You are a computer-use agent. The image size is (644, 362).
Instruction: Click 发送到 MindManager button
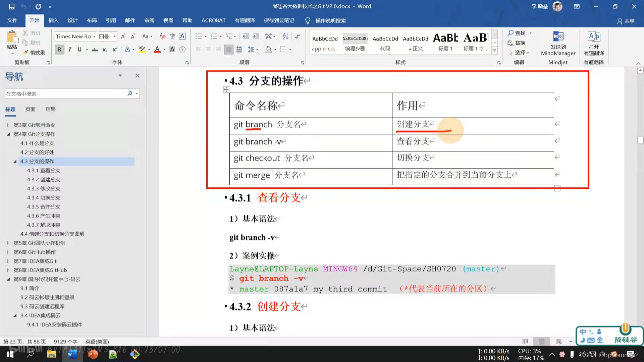(x=558, y=44)
